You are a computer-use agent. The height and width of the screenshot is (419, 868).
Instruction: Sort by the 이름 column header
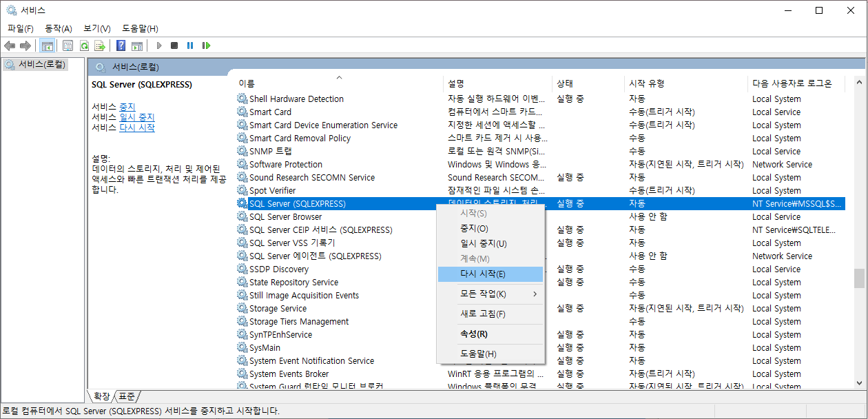pos(339,83)
